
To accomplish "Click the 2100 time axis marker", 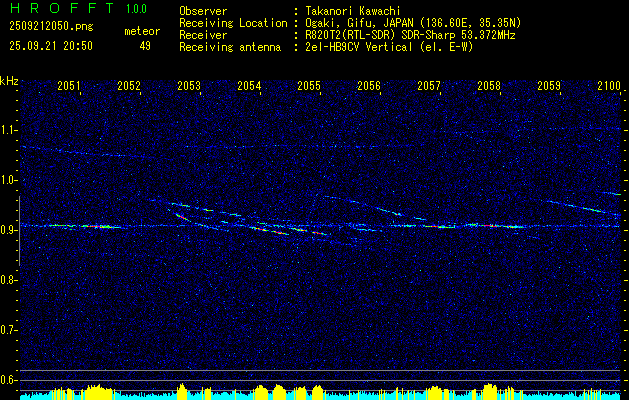I will 609,85.
